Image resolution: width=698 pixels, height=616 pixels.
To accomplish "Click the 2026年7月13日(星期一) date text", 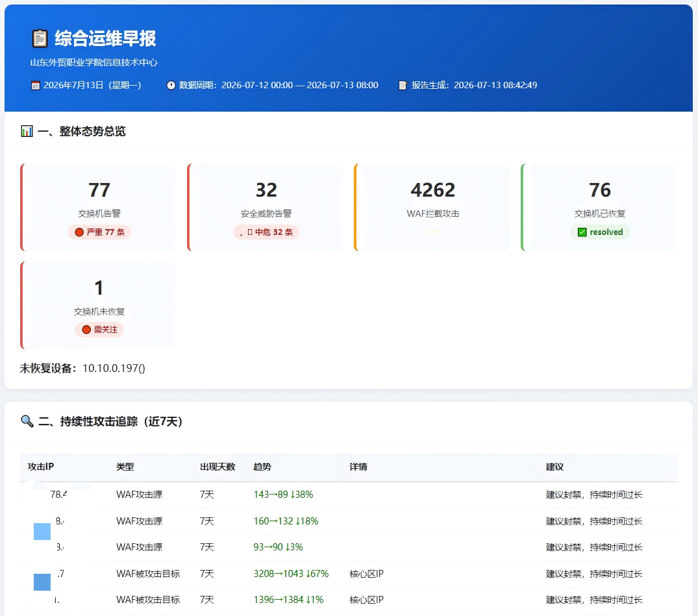I will (x=92, y=86).
